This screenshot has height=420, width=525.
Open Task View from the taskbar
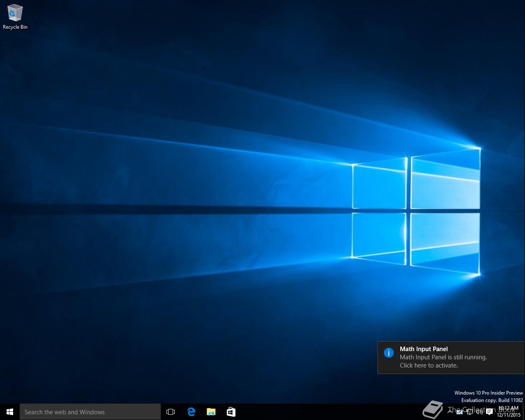(171, 412)
